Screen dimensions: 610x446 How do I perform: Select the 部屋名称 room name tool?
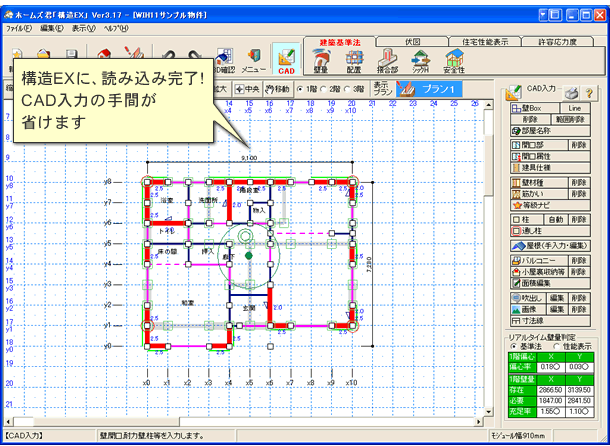tap(550, 131)
